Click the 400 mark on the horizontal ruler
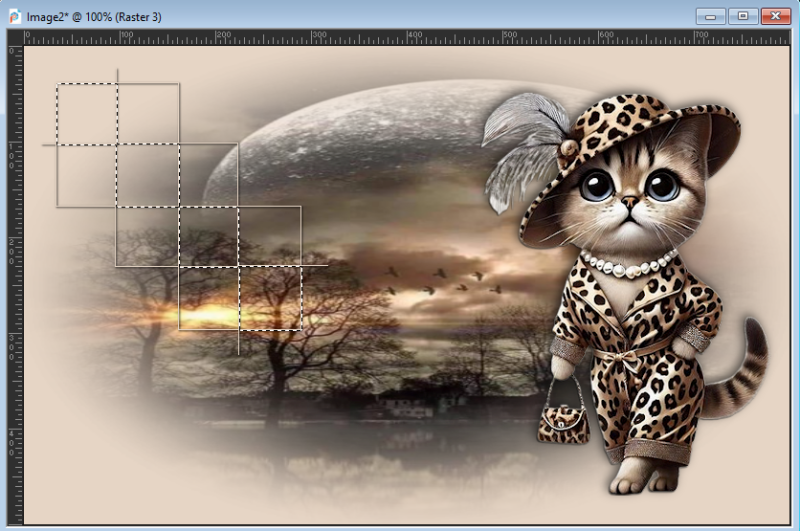Screen dimensions: 800x531 [414, 37]
